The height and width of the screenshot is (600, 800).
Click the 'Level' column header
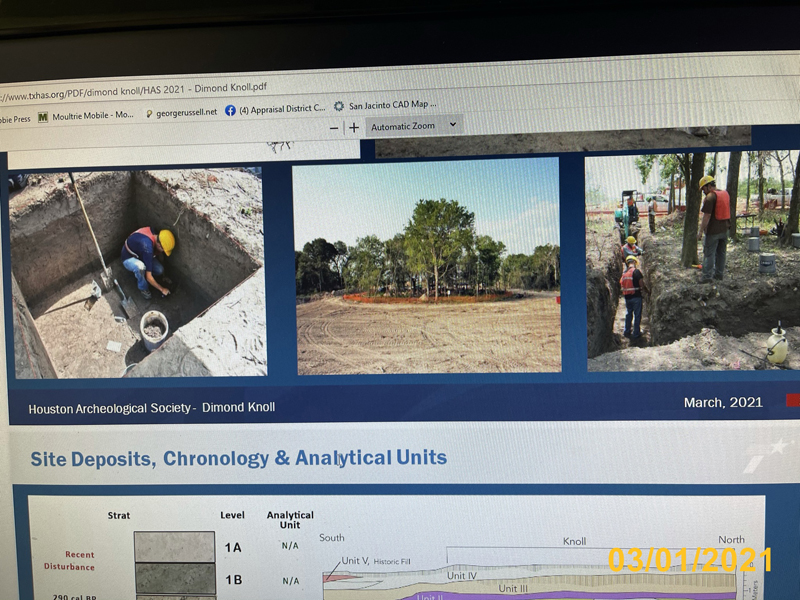coord(232,515)
